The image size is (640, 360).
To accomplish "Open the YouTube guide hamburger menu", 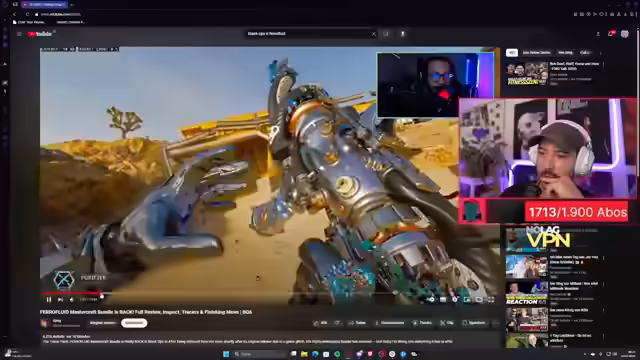I will tap(19, 34).
